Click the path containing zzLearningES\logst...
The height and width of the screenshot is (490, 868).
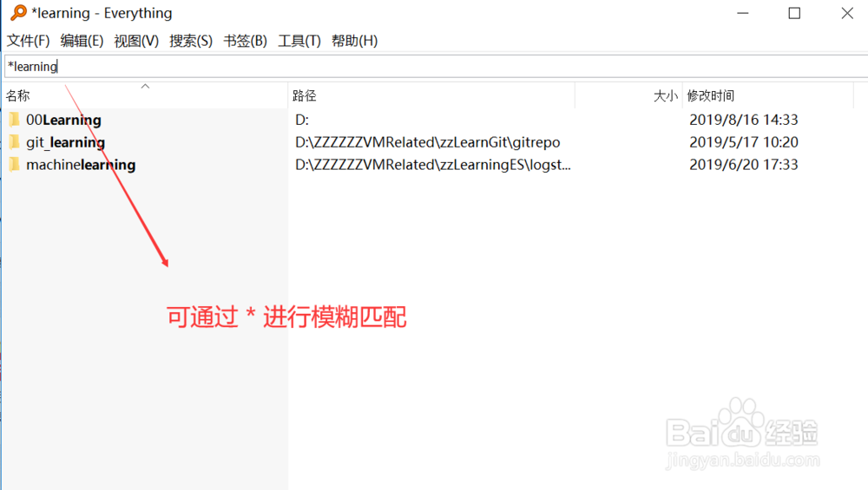coord(433,165)
